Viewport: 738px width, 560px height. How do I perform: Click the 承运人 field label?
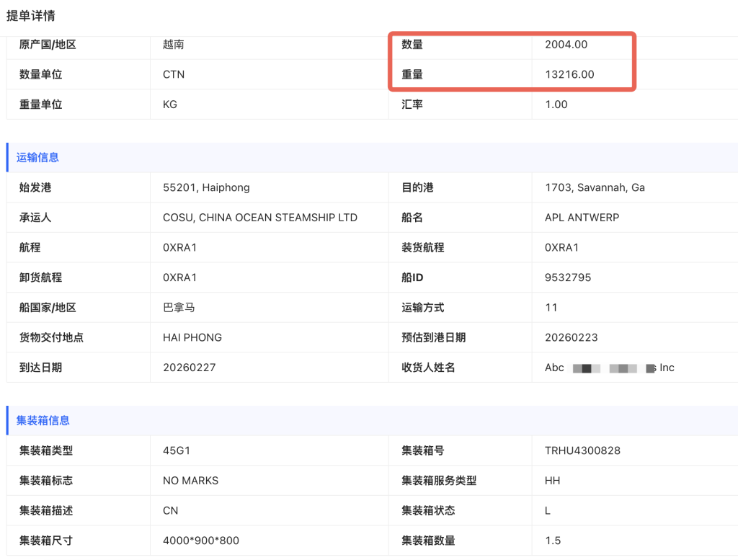tap(35, 218)
